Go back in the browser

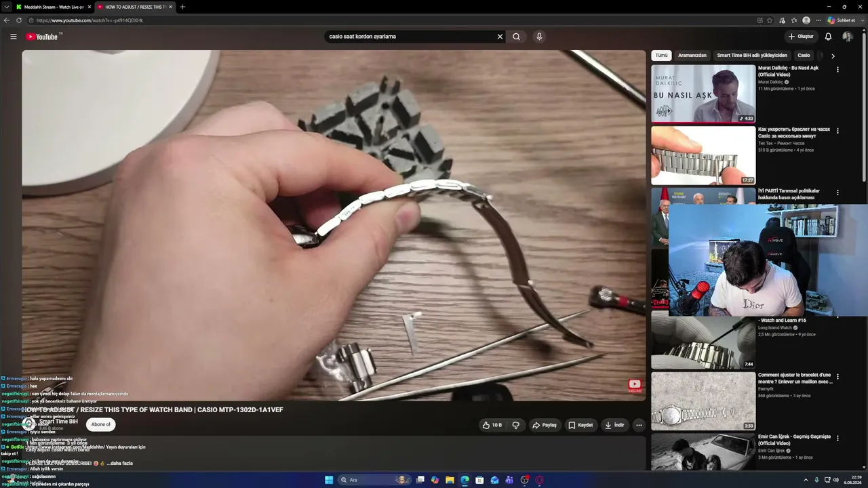7,20
